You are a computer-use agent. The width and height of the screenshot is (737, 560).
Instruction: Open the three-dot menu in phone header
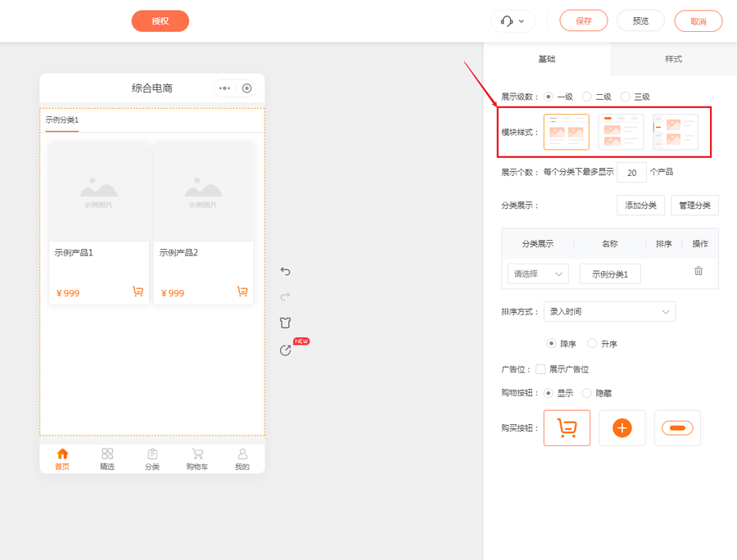[x=224, y=88]
